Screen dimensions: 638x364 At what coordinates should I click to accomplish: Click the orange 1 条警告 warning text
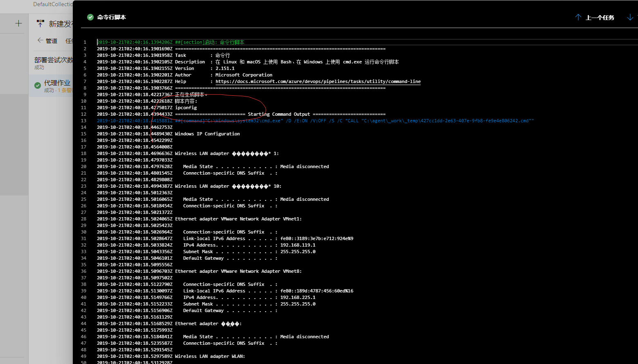(65, 90)
